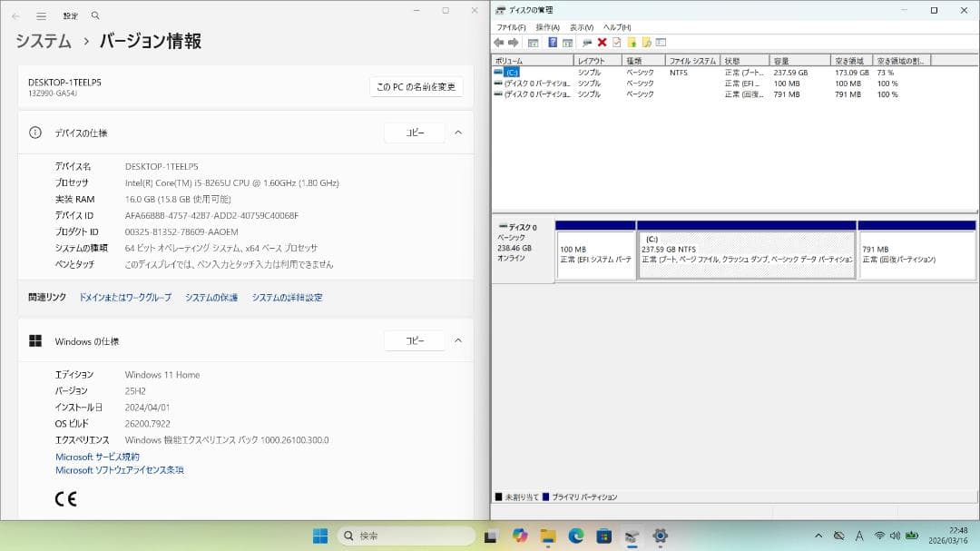Sort by レイアウト column header

coord(598,61)
